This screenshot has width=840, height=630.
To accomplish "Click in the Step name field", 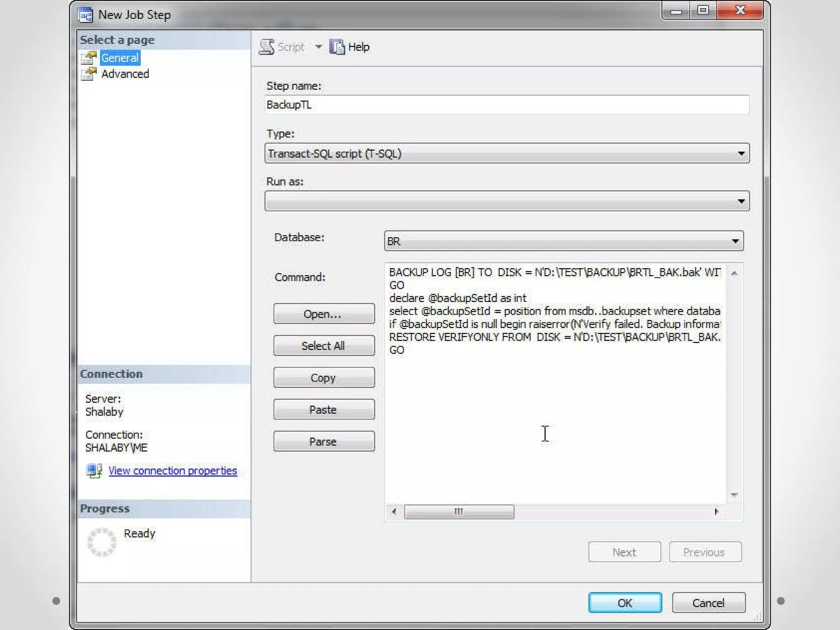I will 507,105.
